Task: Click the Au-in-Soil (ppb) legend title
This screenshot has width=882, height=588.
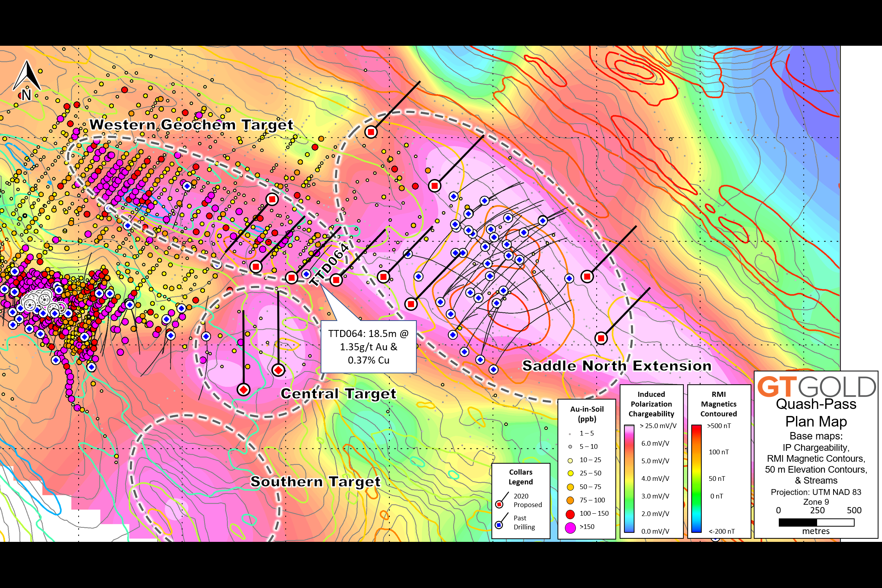Action: 587,414
